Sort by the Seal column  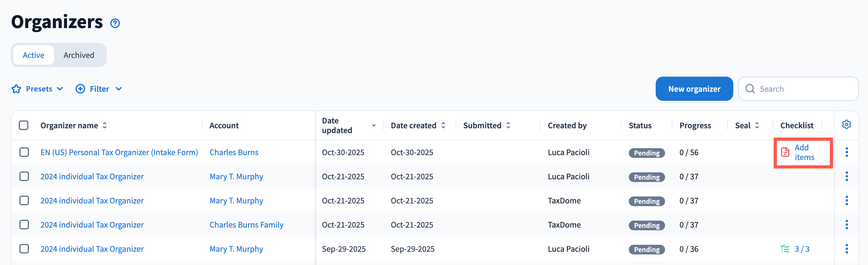click(757, 126)
